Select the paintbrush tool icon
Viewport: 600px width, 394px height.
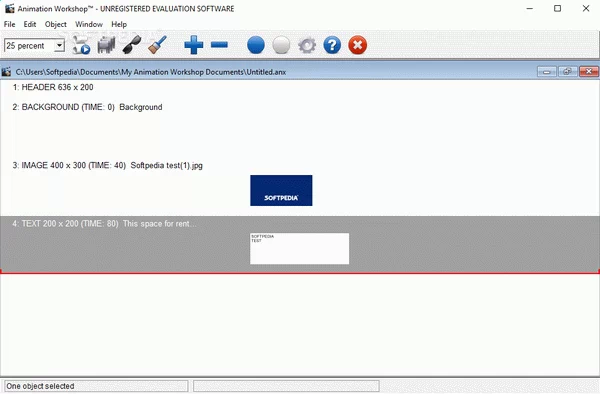pyautogui.click(x=157, y=45)
